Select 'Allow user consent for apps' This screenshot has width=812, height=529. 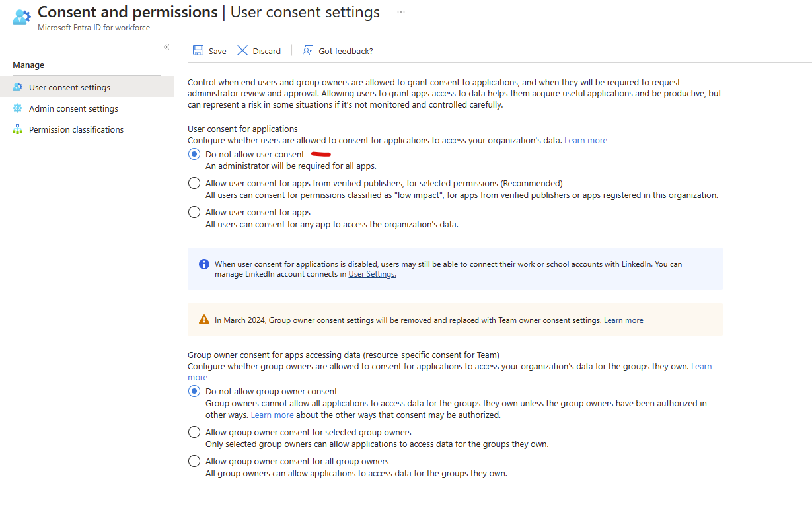pyautogui.click(x=194, y=211)
